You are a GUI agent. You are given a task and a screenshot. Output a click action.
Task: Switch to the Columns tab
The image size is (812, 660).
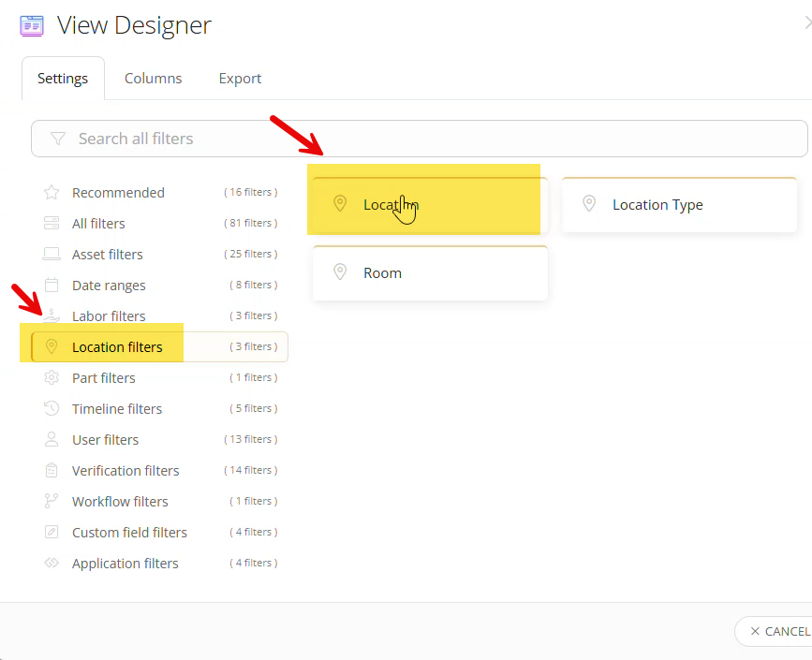coord(153,78)
